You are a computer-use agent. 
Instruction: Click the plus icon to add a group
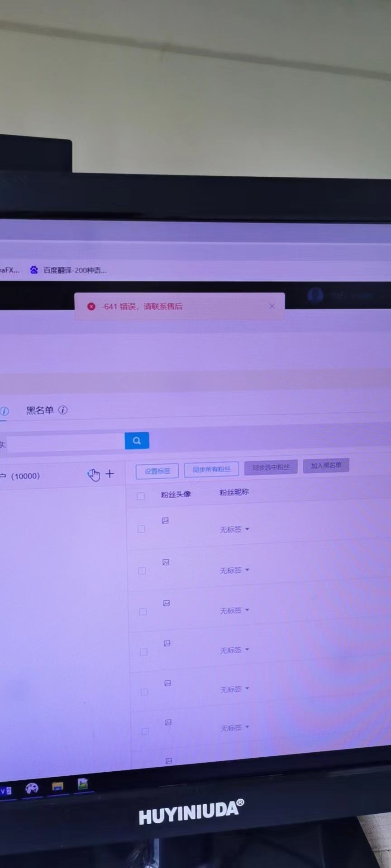(110, 474)
